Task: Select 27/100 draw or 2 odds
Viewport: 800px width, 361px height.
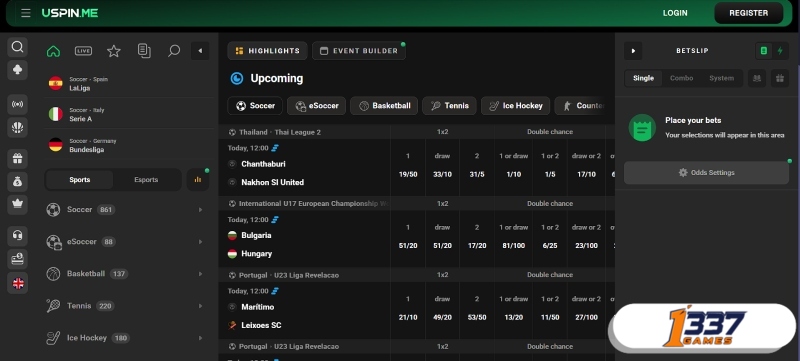Action: point(586,310)
